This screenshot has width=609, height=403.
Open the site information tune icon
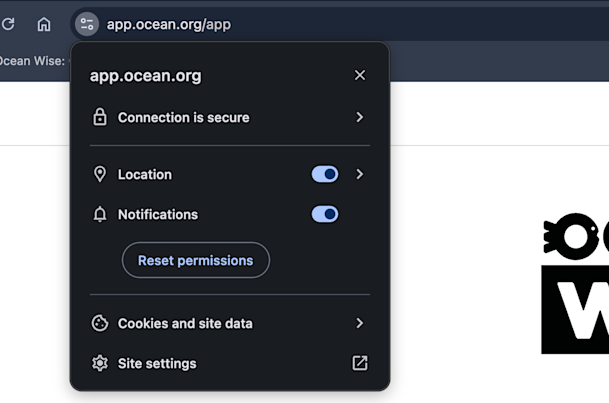pos(87,24)
